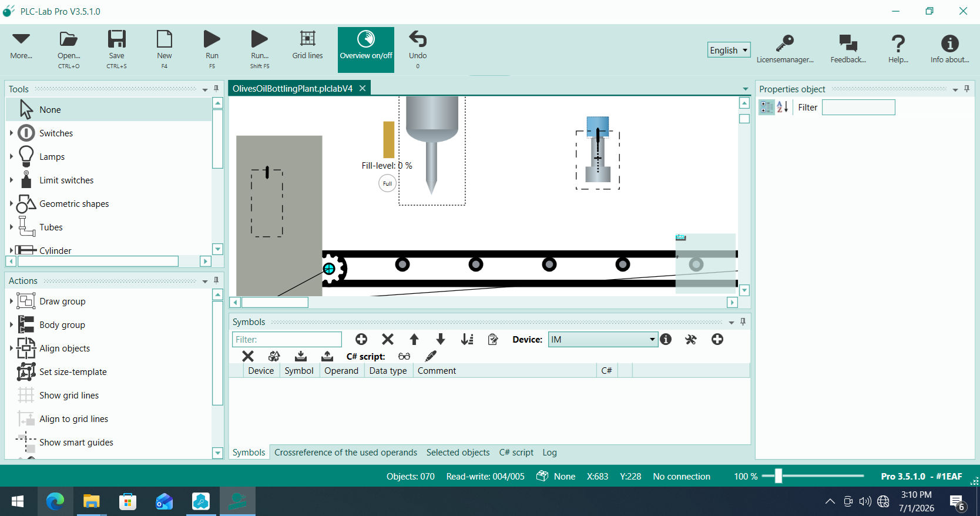Screen dimensions: 980x516
Task: Expand the Draw group action
Action: tap(11, 301)
